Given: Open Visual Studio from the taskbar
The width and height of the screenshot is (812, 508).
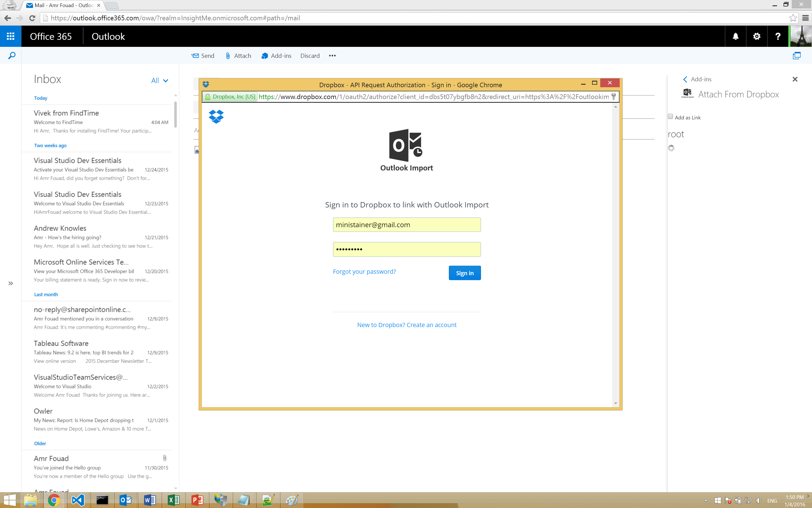Looking at the screenshot, I should coord(78,500).
